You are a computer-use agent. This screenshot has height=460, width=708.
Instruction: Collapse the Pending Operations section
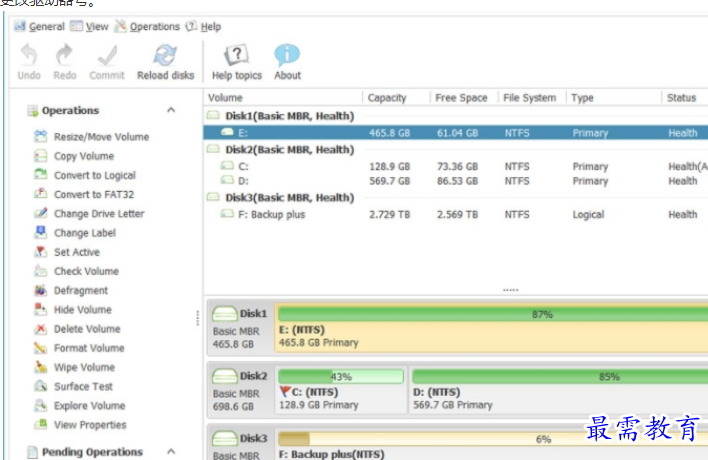[x=171, y=451]
